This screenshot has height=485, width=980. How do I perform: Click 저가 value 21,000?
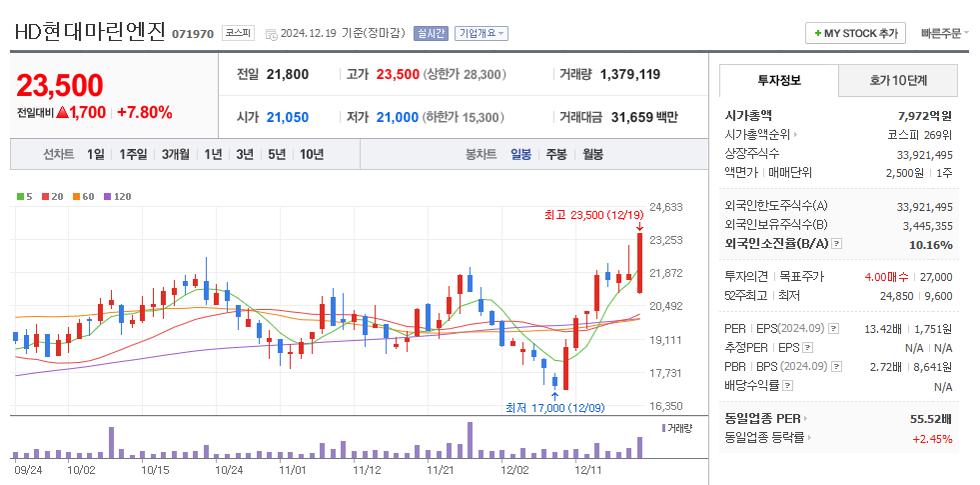pyautogui.click(x=398, y=117)
